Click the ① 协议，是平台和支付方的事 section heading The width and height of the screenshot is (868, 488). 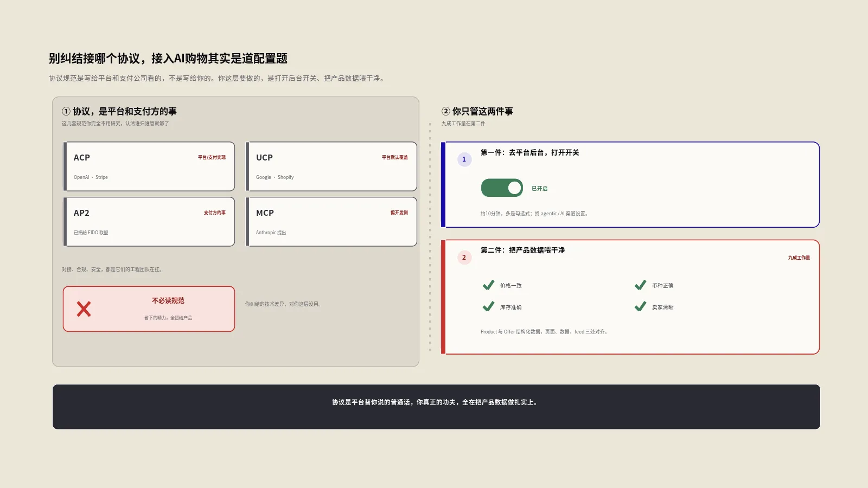(x=119, y=111)
